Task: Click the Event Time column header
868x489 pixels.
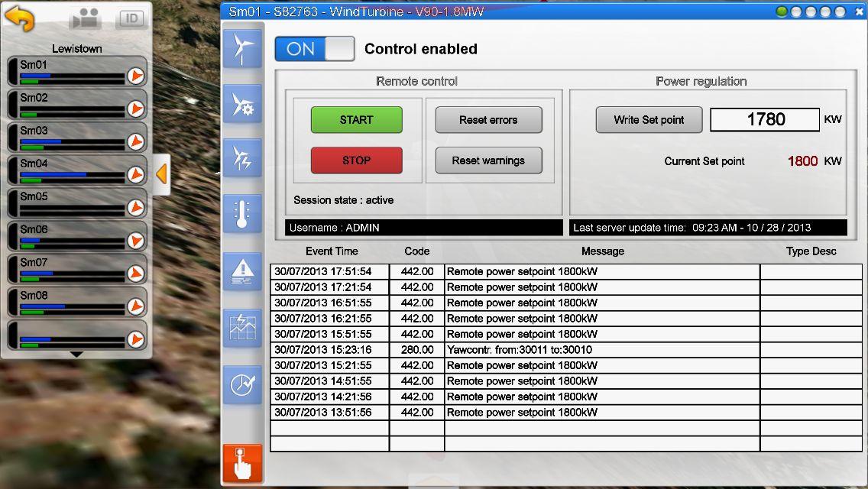Action: [x=332, y=251]
